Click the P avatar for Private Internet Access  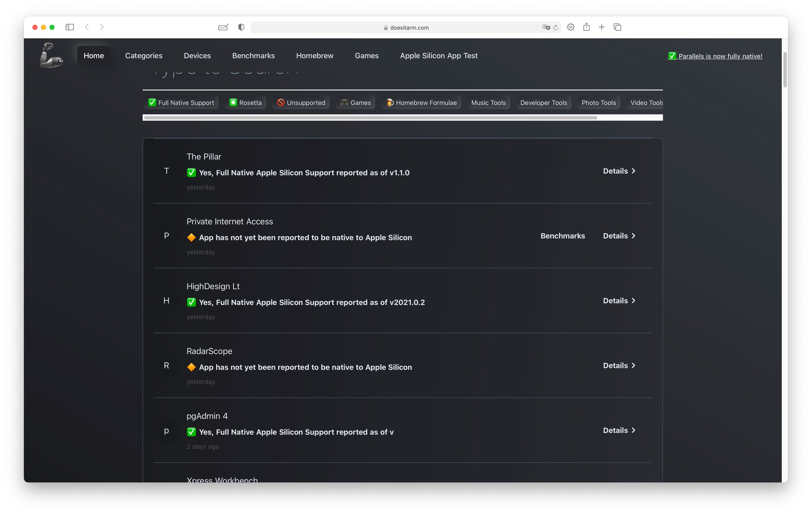coord(166,236)
